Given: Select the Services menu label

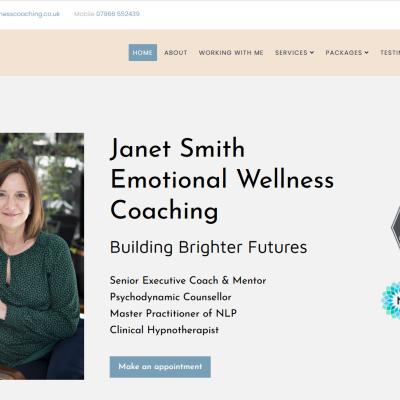Looking at the screenshot, I should (x=291, y=53).
